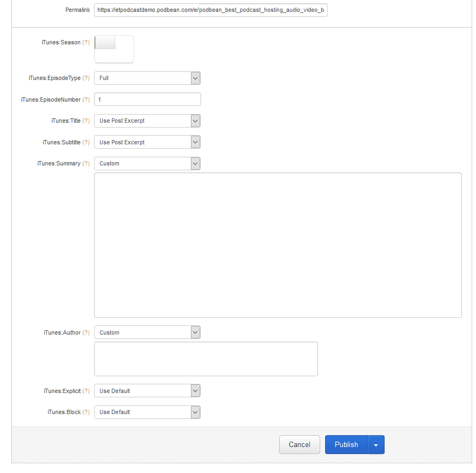The image size is (476, 473).
Task: Focus the iTunes:Summary text area
Action: (x=277, y=245)
